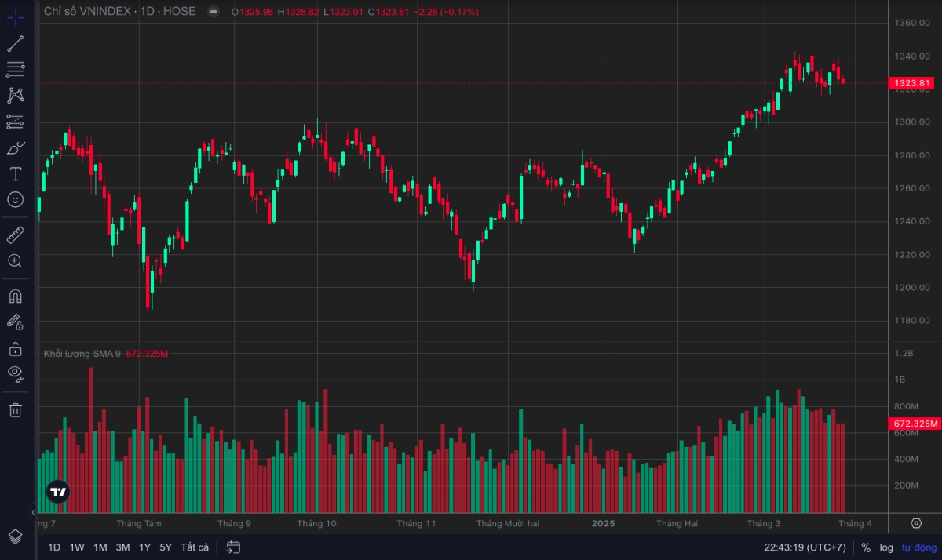The width and height of the screenshot is (942, 560).
Task: Click the open value O1325.98
Action: click(253, 12)
